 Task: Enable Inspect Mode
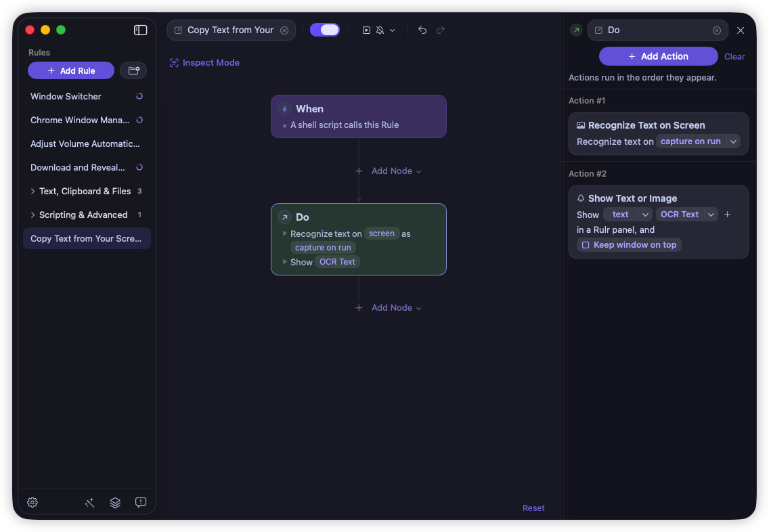(x=204, y=63)
